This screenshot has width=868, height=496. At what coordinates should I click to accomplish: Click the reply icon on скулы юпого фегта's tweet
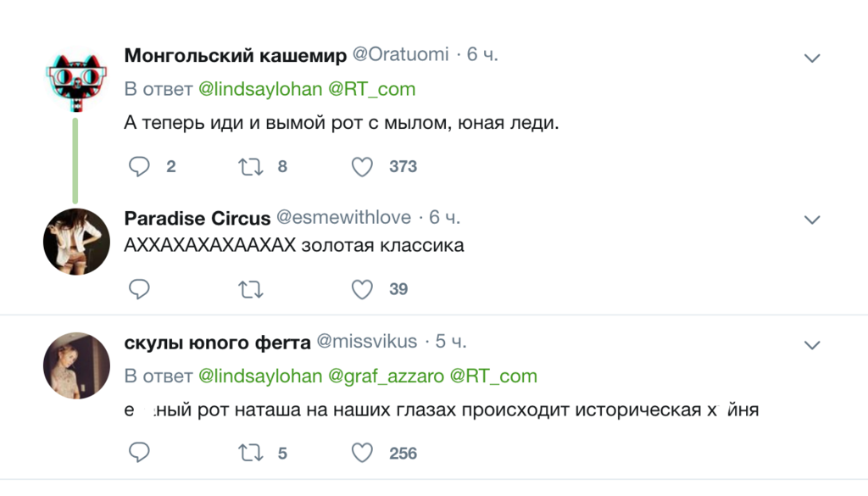(139, 453)
